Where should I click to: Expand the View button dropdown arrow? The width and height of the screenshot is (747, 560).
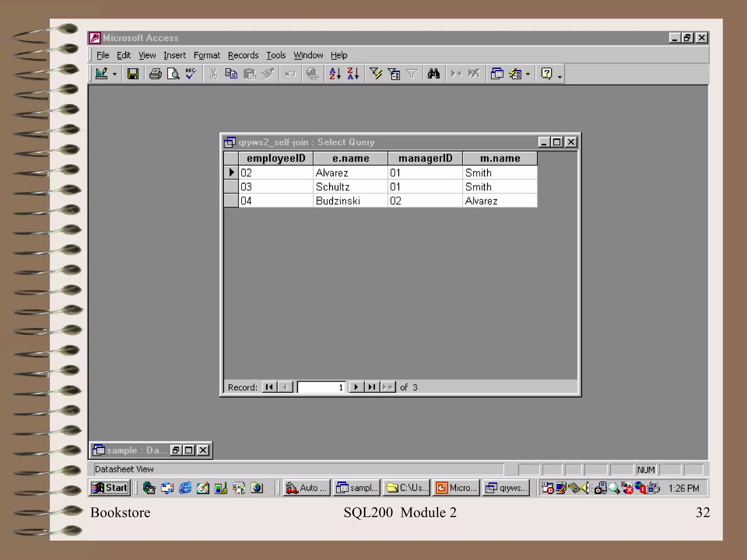click(115, 74)
